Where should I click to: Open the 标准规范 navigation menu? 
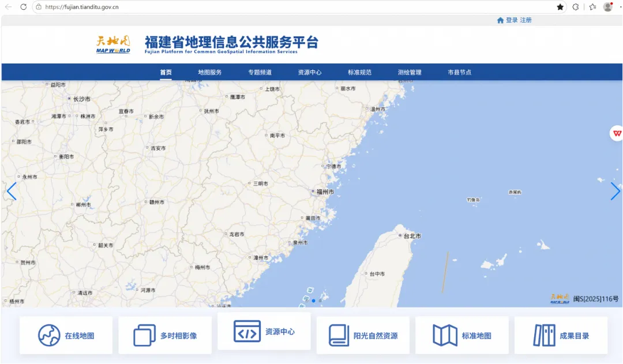(359, 72)
